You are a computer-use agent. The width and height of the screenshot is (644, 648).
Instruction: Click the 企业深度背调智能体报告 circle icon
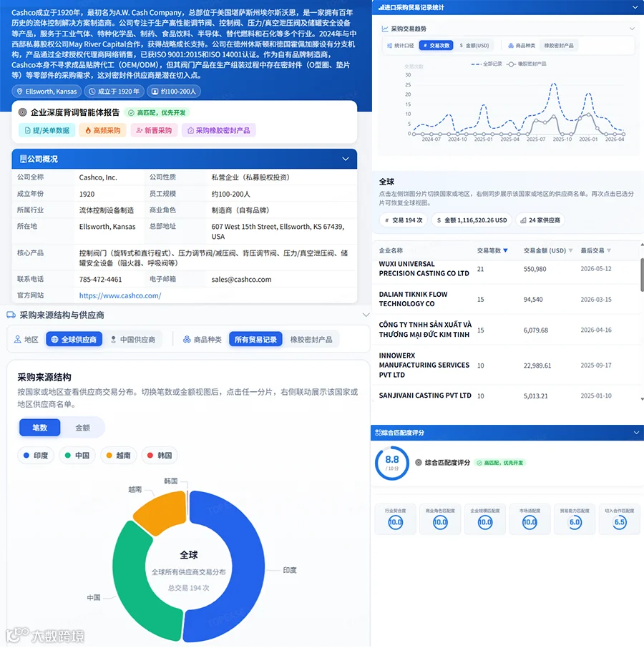pos(23,112)
